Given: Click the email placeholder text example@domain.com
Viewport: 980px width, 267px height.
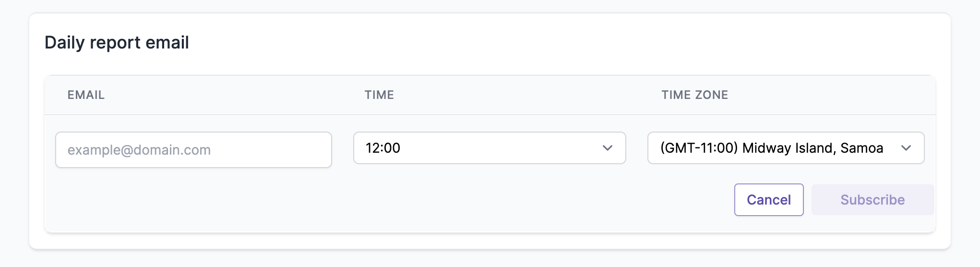Looking at the screenshot, I should [x=139, y=150].
